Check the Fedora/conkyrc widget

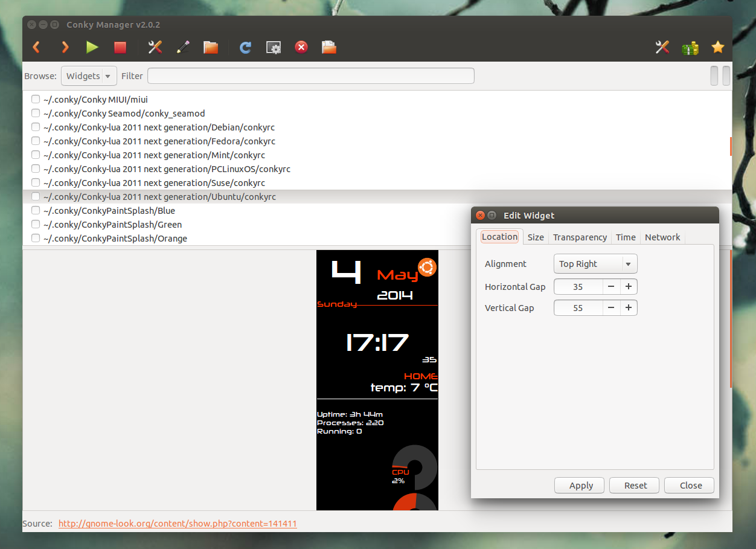(x=36, y=141)
